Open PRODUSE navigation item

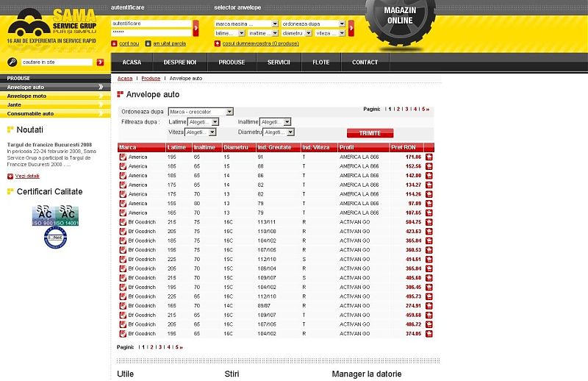pos(232,63)
